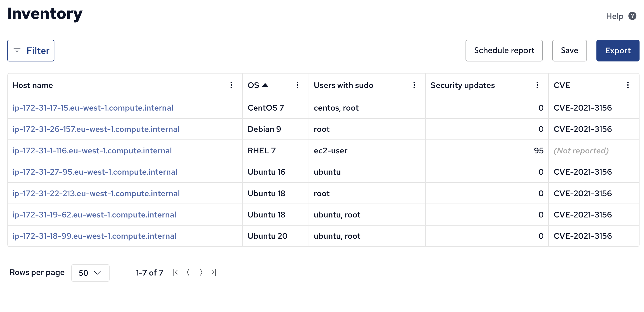Open CVE column options menu
The image size is (644, 312).
[x=628, y=85]
